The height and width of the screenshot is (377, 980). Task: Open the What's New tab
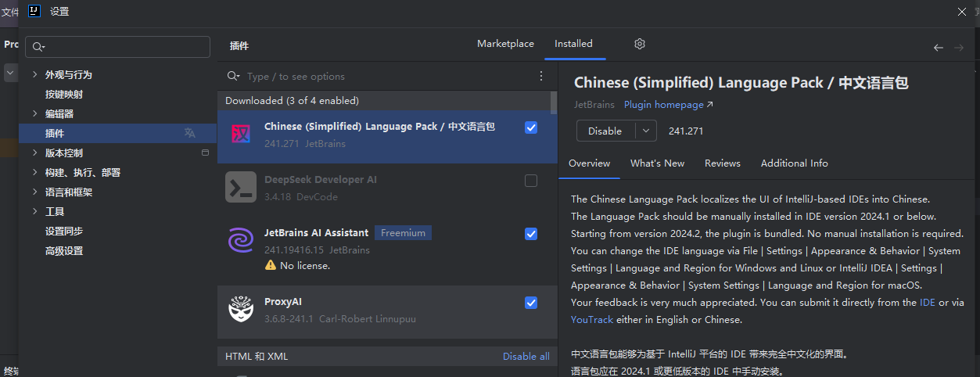tap(657, 163)
